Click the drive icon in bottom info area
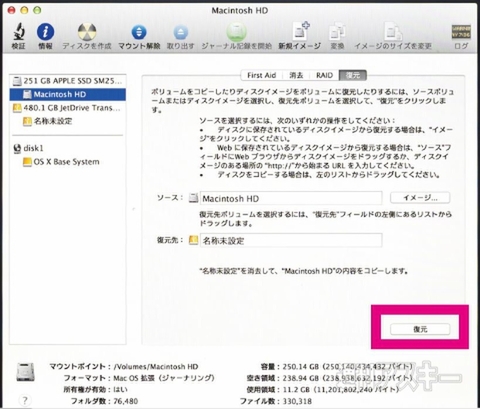This screenshot has height=409, width=480. pyautogui.click(x=25, y=372)
